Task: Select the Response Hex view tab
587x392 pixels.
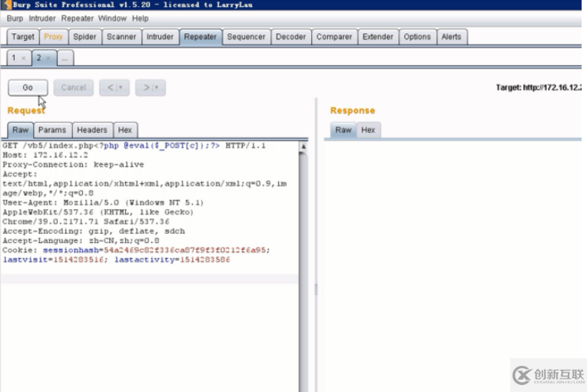Action: click(x=368, y=130)
